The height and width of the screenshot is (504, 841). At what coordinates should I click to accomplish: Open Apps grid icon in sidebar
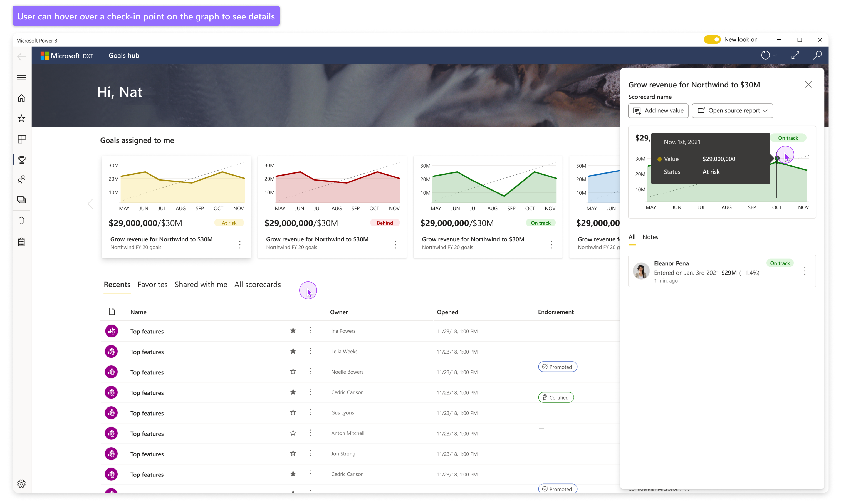(21, 139)
